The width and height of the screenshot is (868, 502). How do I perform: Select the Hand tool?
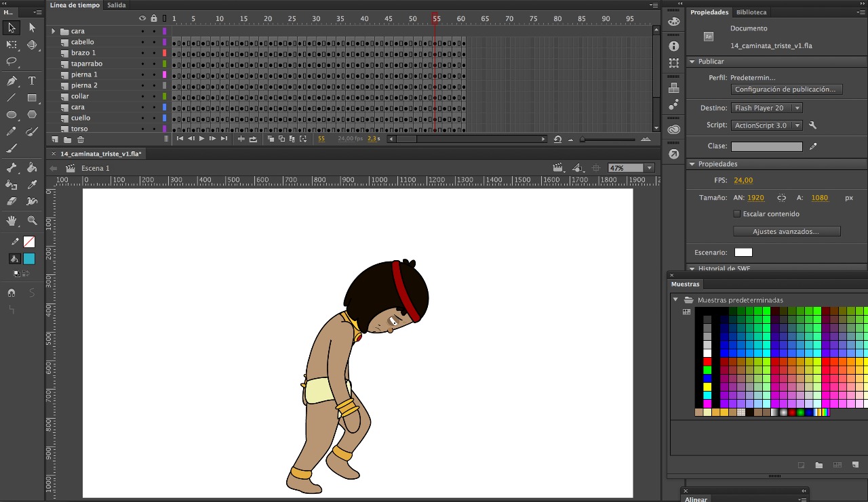click(12, 221)
